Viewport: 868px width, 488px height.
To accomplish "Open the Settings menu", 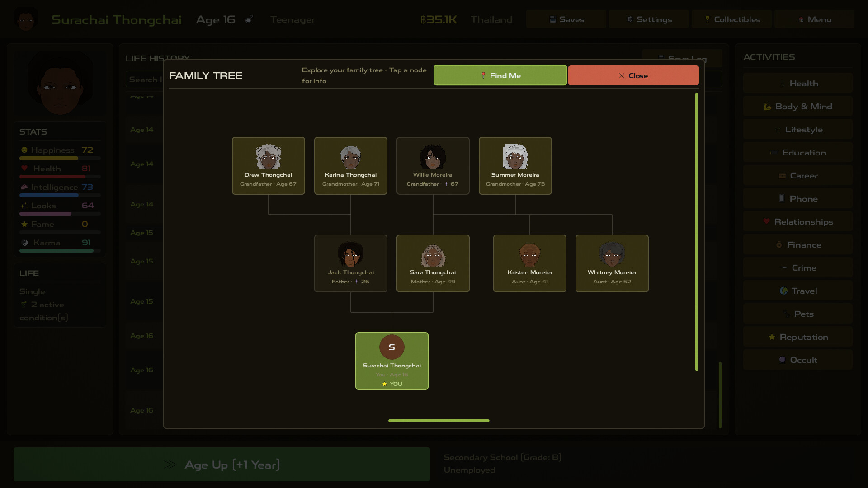I will (x=649, y=19).
